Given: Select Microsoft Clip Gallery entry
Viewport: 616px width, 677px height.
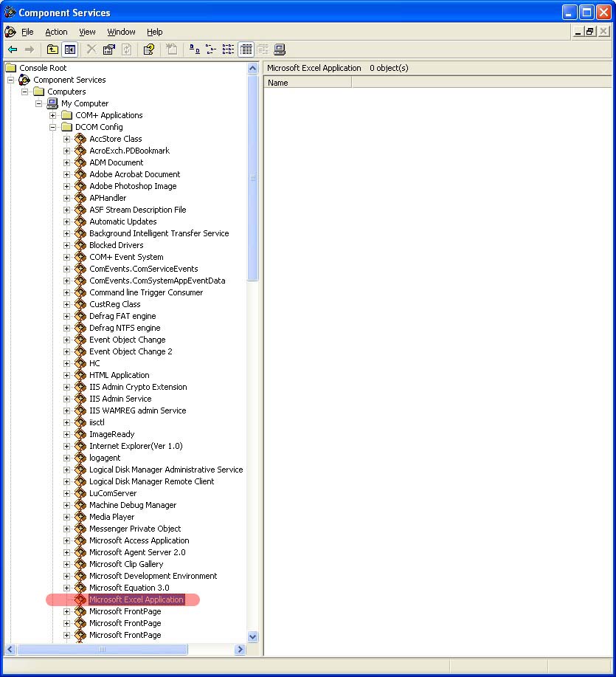Looking at the screenshot, I should point(126,564).
